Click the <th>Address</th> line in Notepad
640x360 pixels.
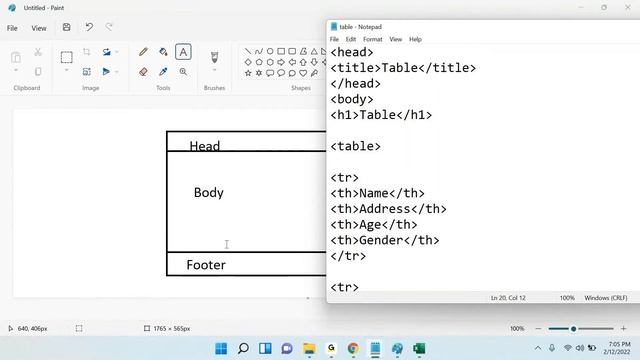coord(388,209)
